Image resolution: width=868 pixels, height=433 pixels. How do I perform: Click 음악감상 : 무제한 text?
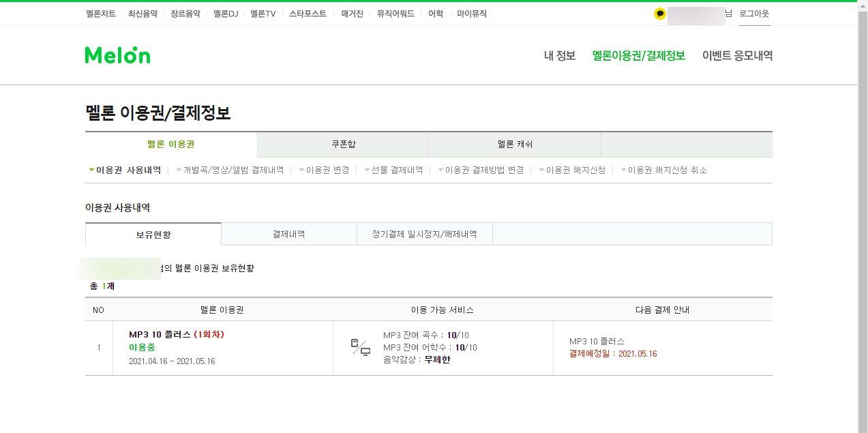[x=417, y=360]
